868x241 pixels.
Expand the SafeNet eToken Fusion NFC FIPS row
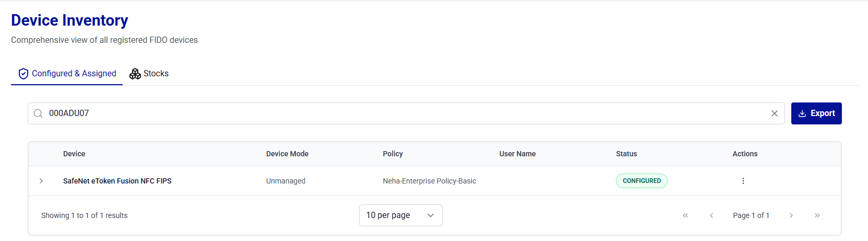41,181
